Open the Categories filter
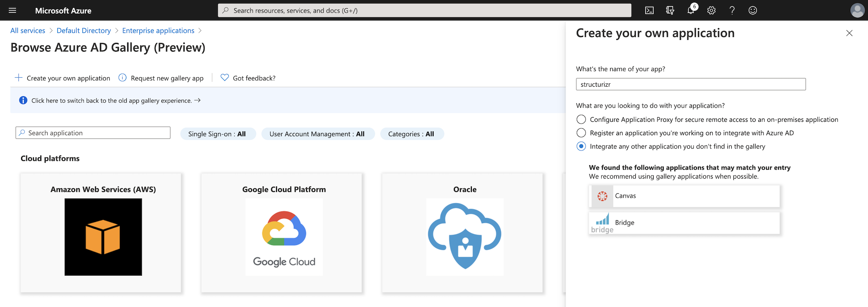This screenshot has width=868, height=307. coord(412,134)
